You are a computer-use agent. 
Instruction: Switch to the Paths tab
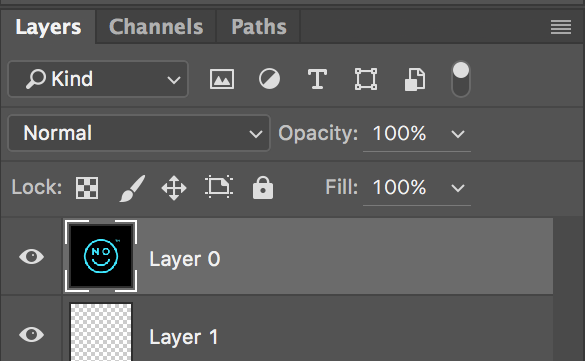pyautogui.click(x=259, y=27)
